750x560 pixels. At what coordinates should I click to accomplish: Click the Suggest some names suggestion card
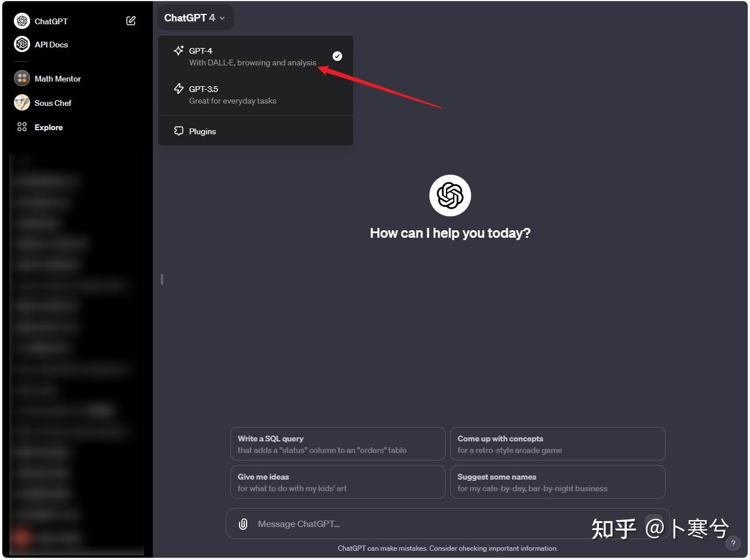click(557, 482)
